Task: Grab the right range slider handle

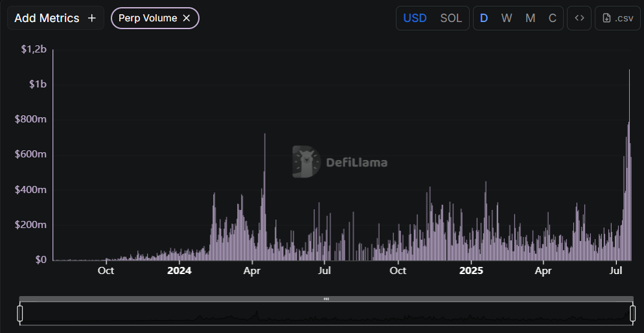Action: (633, 314)
